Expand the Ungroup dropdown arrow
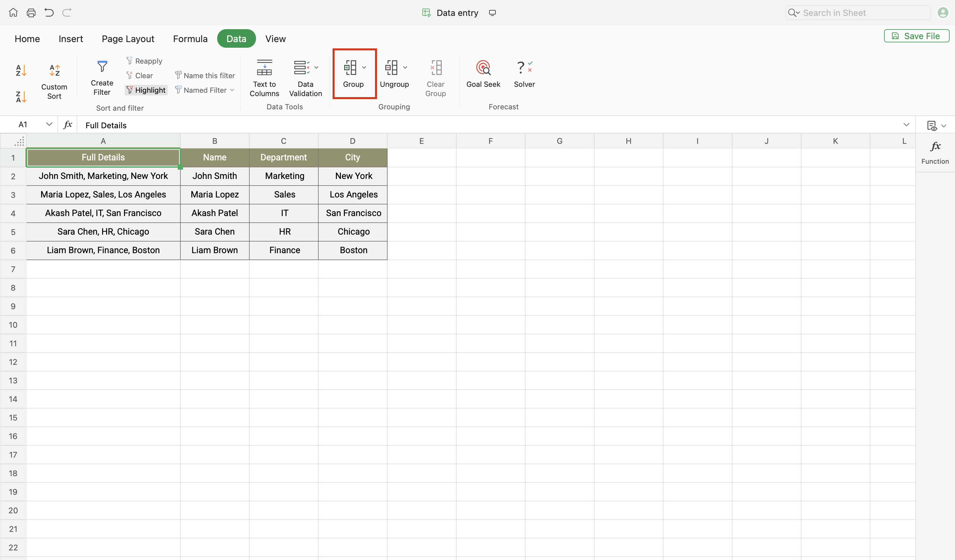The image size is (955, 560). tap(405, 67)
